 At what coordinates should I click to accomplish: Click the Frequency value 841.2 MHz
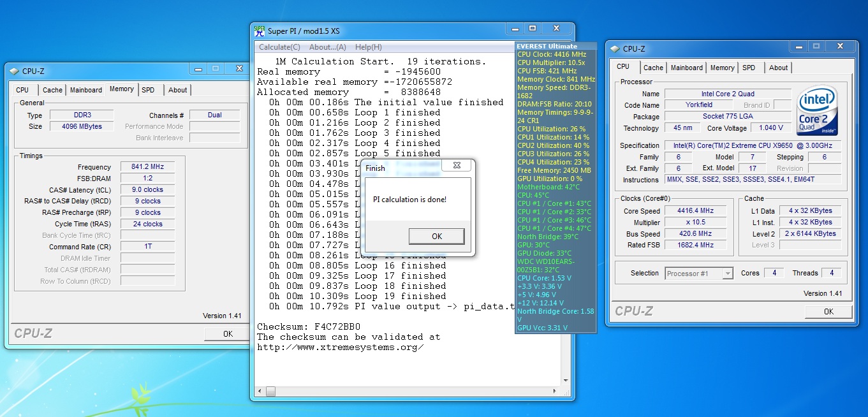[x=147, y=167]
